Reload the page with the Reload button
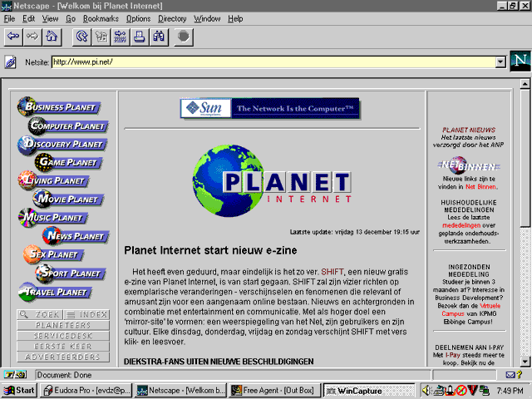 tap(81, 37)
